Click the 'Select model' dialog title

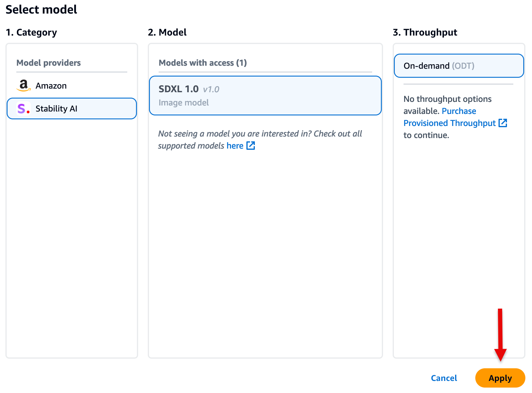[41, 10]
